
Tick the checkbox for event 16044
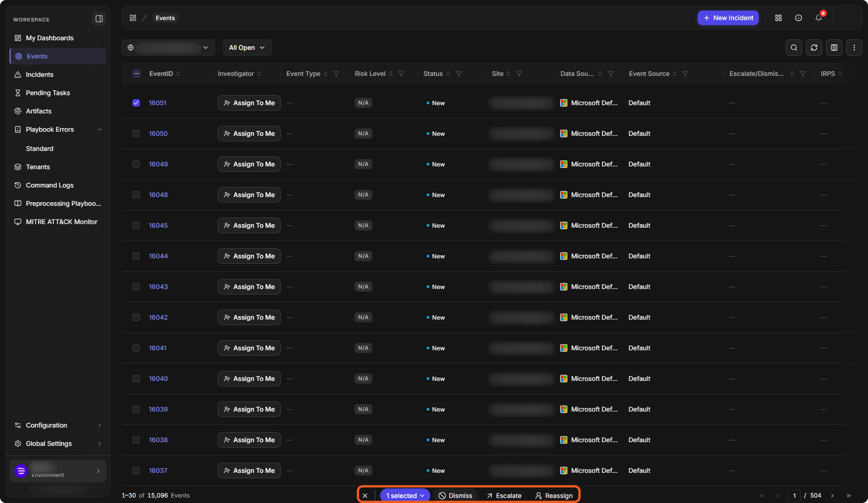pyautogui.click(x=136, y=256)
